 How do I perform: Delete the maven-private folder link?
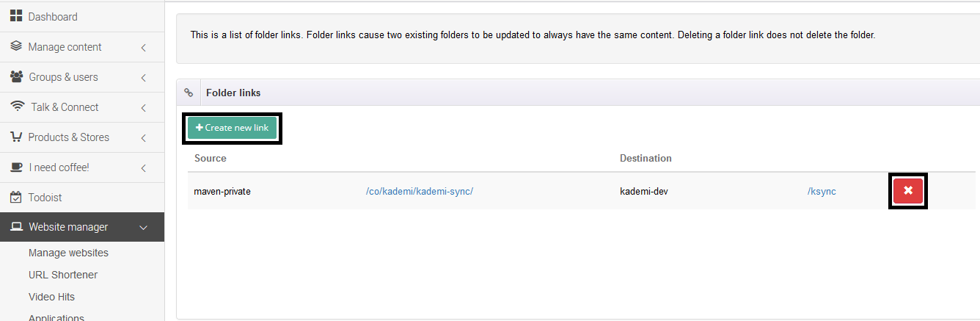908,191
